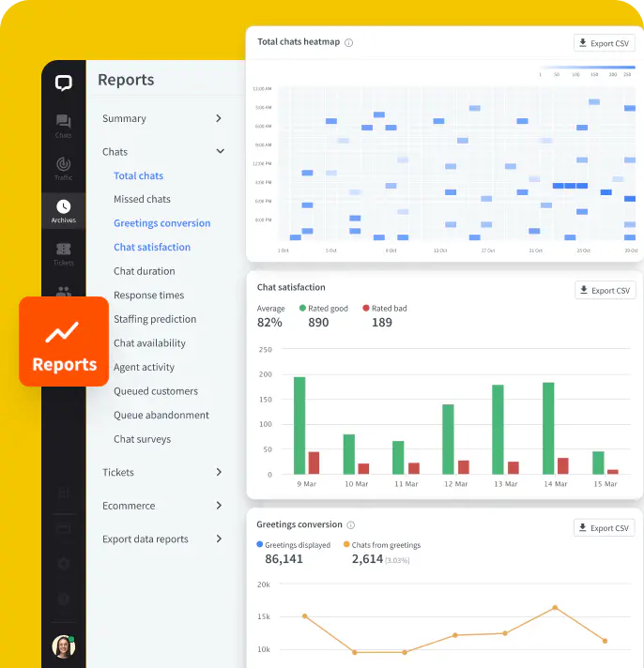The height and width of the screenshot is (668, 644).
Task: Open the Summary reports menu item
Action: (x=124, y=118)
